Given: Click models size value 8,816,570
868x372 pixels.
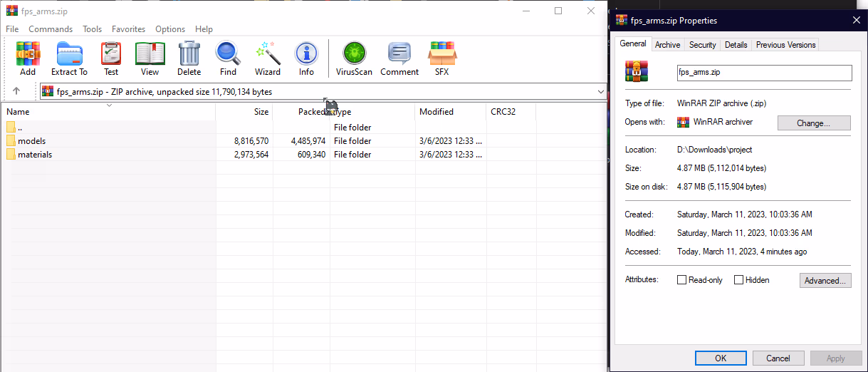Looking at the screenshot, I should point(251,141).
